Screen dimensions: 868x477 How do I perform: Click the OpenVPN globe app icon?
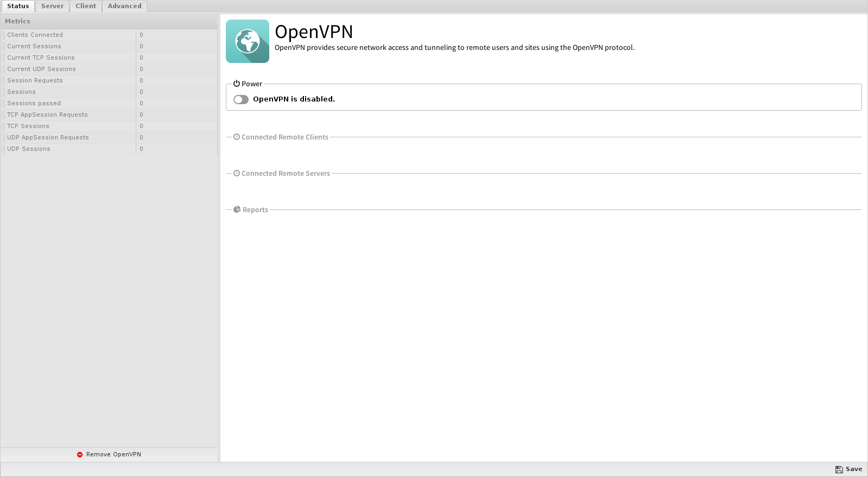tap(248, 41)
